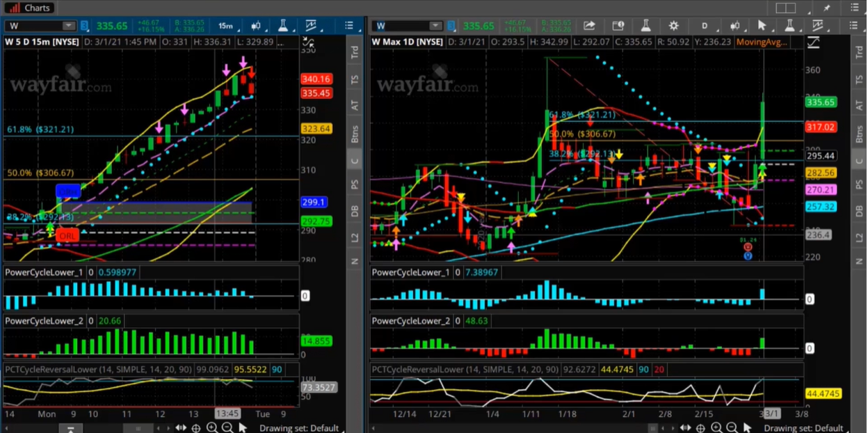Click PowerCycleLower_2 label in left chart

[44, 321]
